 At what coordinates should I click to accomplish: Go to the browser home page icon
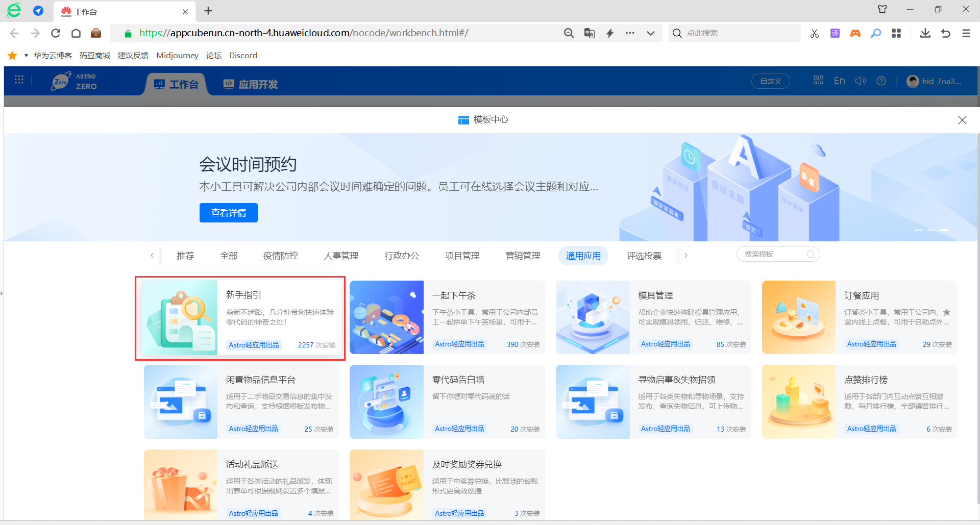pos(76,33)
